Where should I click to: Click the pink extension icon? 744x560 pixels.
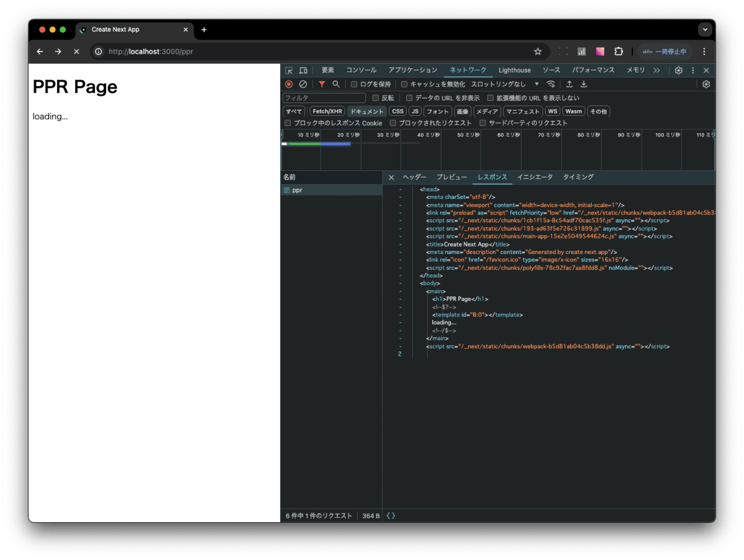point(600,51)
